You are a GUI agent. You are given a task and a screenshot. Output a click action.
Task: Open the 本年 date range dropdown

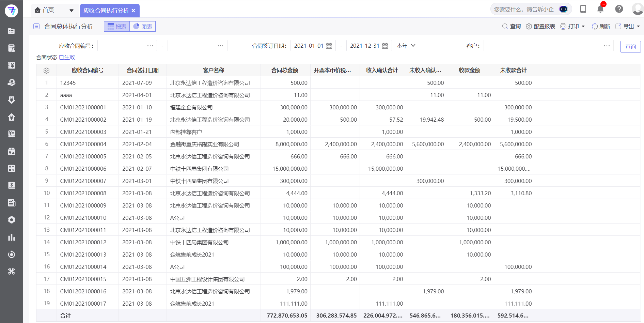(x=405, y=45)
